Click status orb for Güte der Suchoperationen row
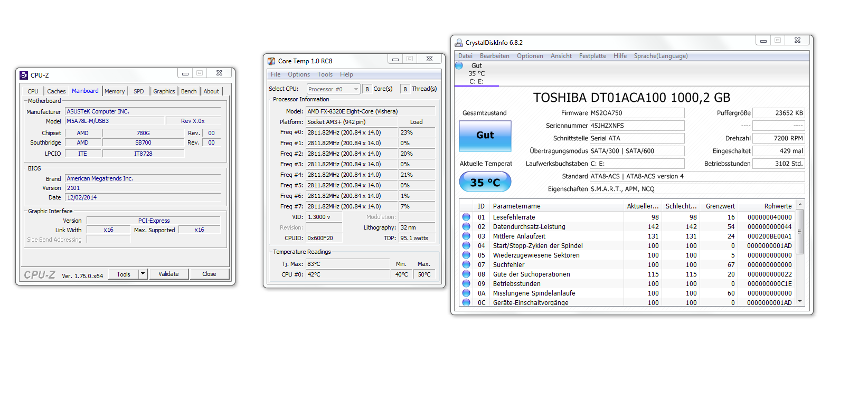 [x=466, y=274]
